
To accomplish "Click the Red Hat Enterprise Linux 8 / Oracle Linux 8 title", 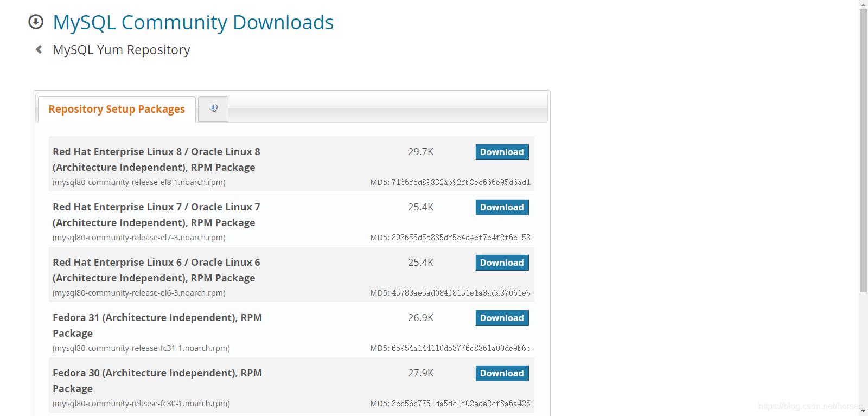I will tap(156, 159).
